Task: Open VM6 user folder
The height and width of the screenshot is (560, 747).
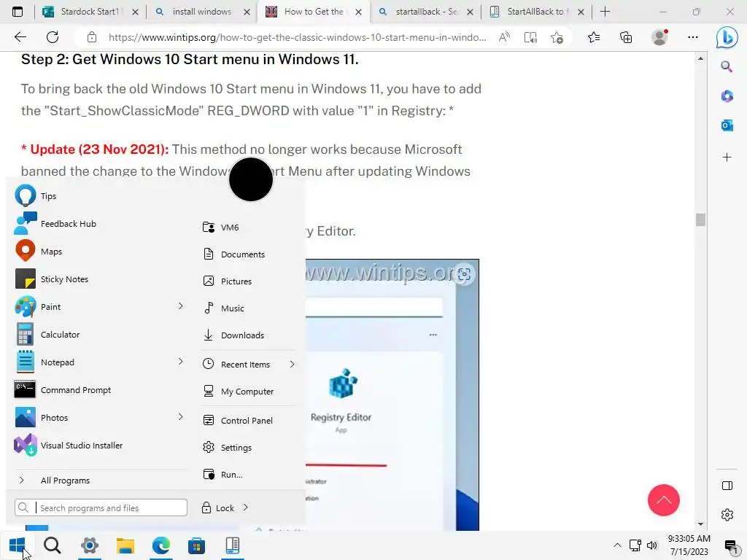Action: [x=249, y=227]
